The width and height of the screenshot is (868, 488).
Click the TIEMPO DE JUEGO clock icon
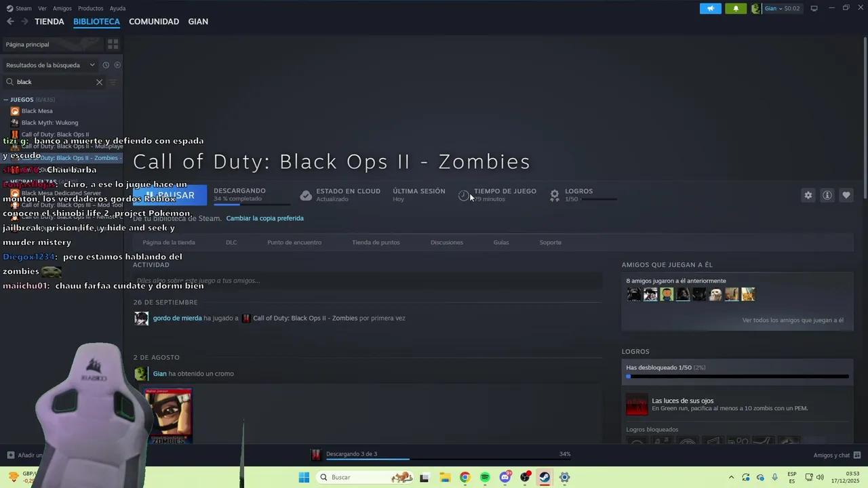tap(464, 195)
